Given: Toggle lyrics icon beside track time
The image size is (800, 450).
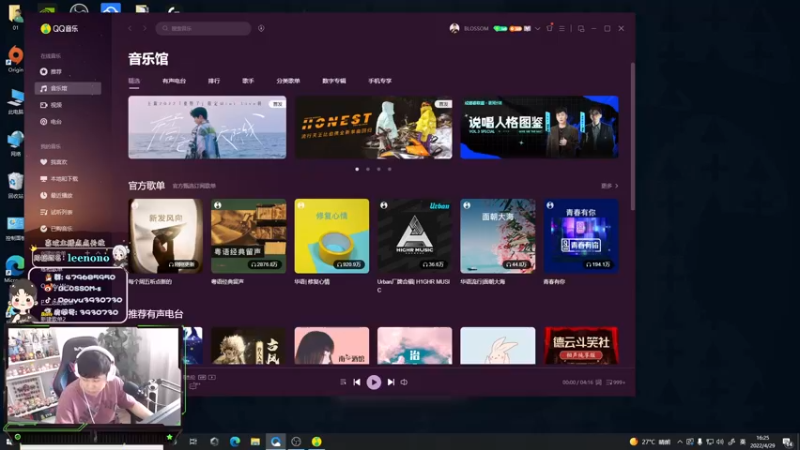Looking at the screenshot, I should point(598,382).
